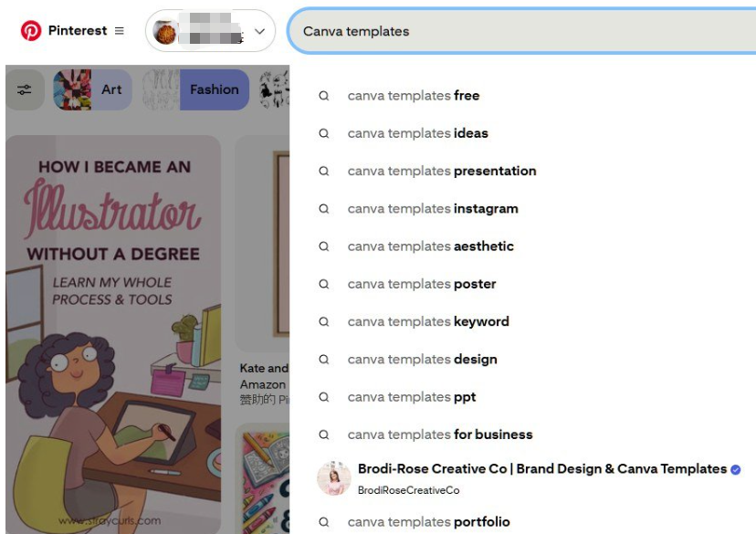Choose suggestion canva templates ideas

click(x=417, y=133)
